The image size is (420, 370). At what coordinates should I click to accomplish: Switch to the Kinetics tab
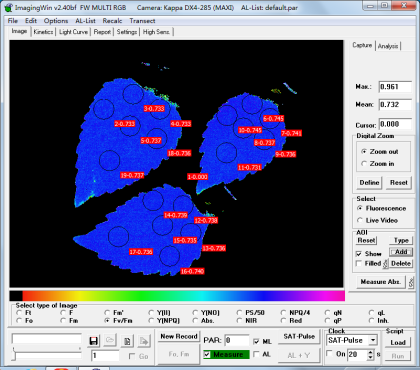pos(43,32)
